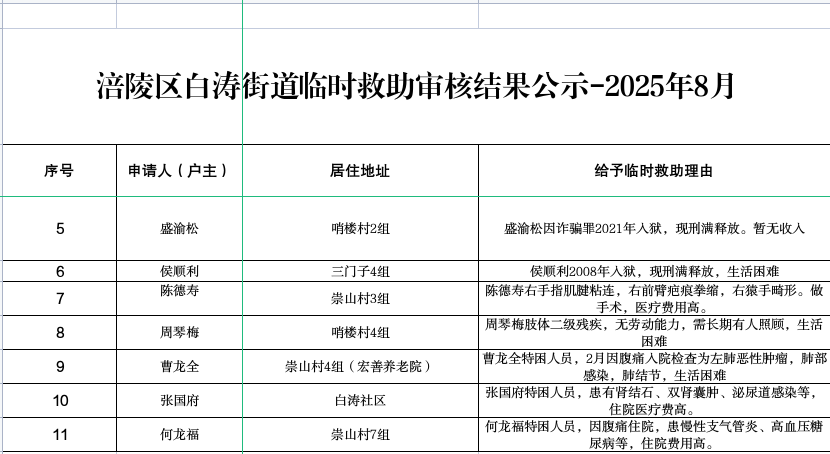Select reason cell about 侯顺利2008年入狱

point(654,271)
